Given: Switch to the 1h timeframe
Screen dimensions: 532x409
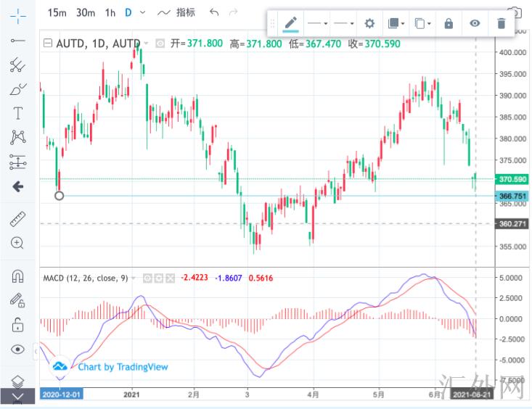Looking at the screenshot, I should (110, 12).
